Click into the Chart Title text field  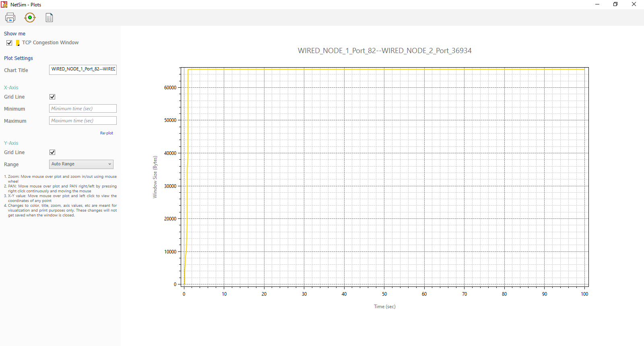tap(83, 70)
